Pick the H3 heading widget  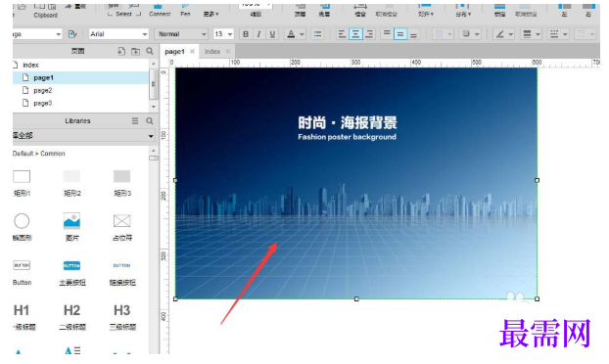point(122,317)
